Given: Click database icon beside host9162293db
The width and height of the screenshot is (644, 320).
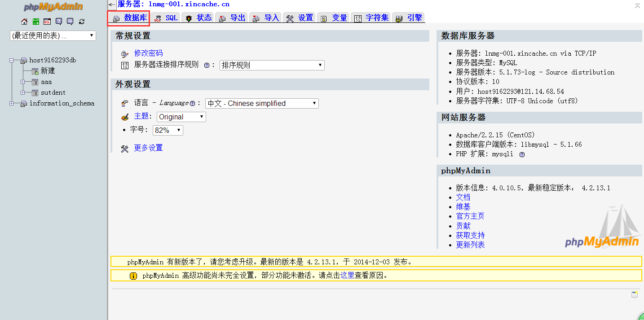Looking at the screenshot, I should click(24, 60).
